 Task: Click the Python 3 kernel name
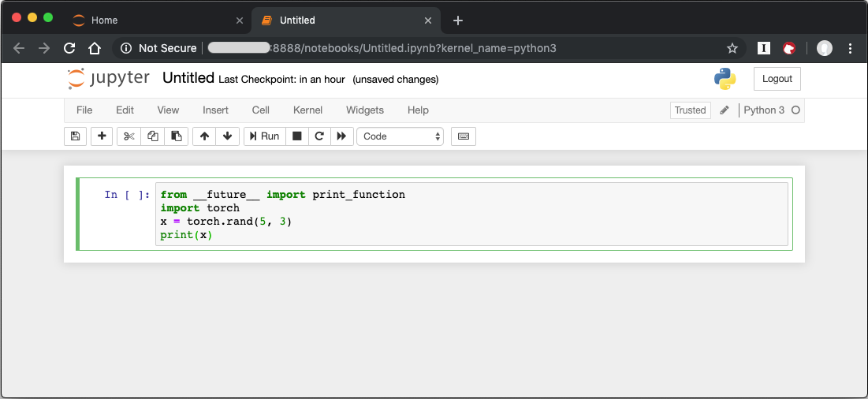(764, 110)
